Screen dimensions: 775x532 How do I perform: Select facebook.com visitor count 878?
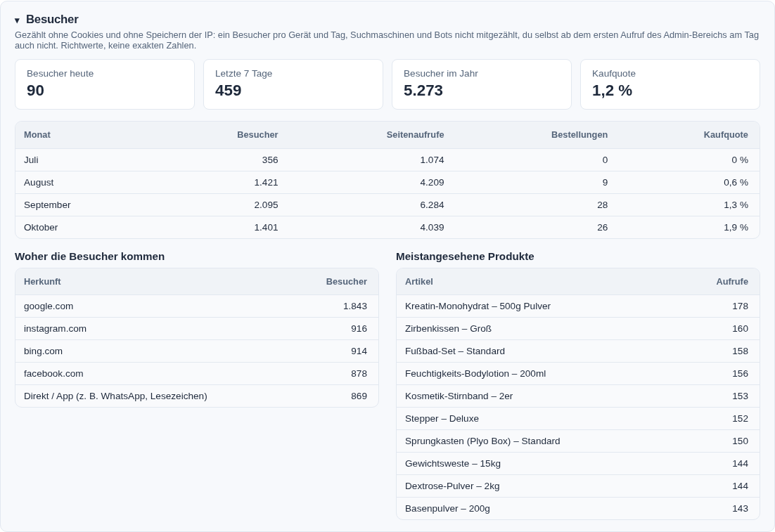tap(359, 373)
